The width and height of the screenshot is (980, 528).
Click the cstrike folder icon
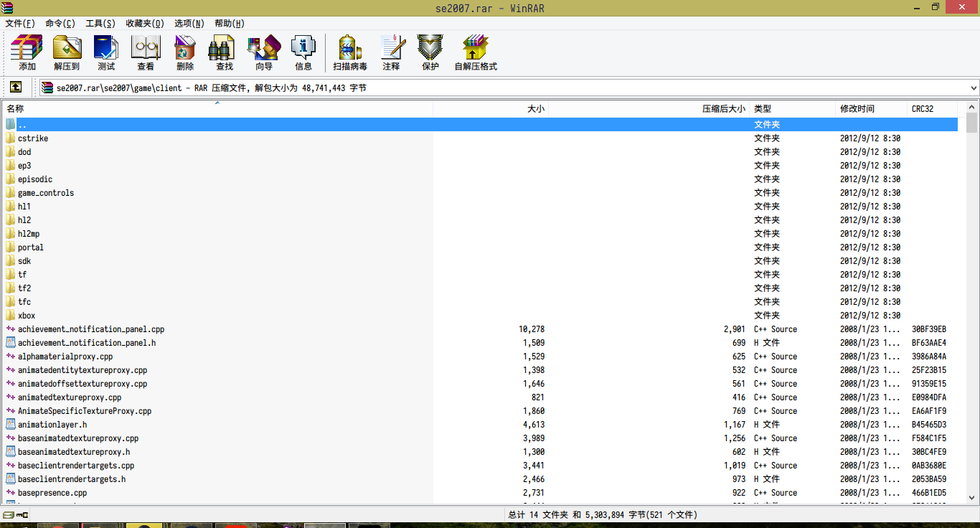tap(10, 138)
